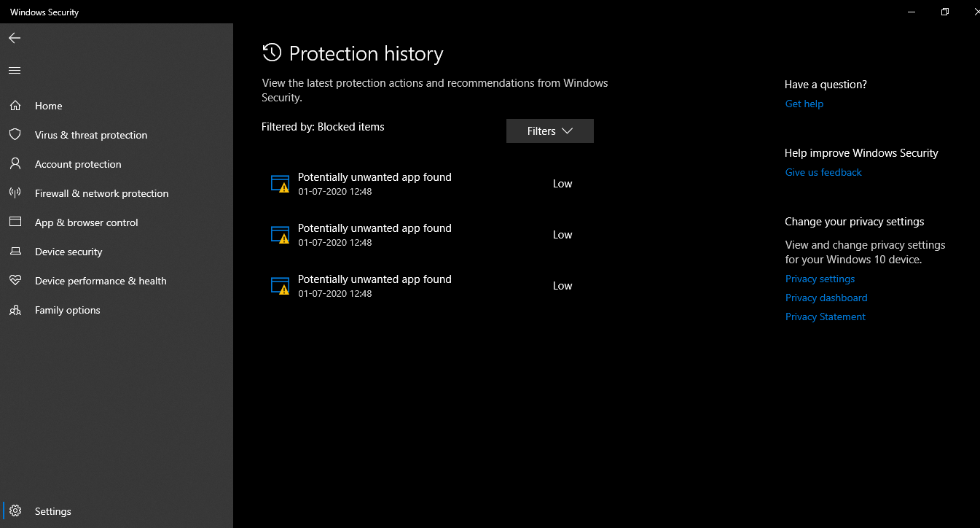The image size is (980, 528).
Task: Click the third entry's 01-07-2020 12:48 timestamp
Action: tap(335, 294)
